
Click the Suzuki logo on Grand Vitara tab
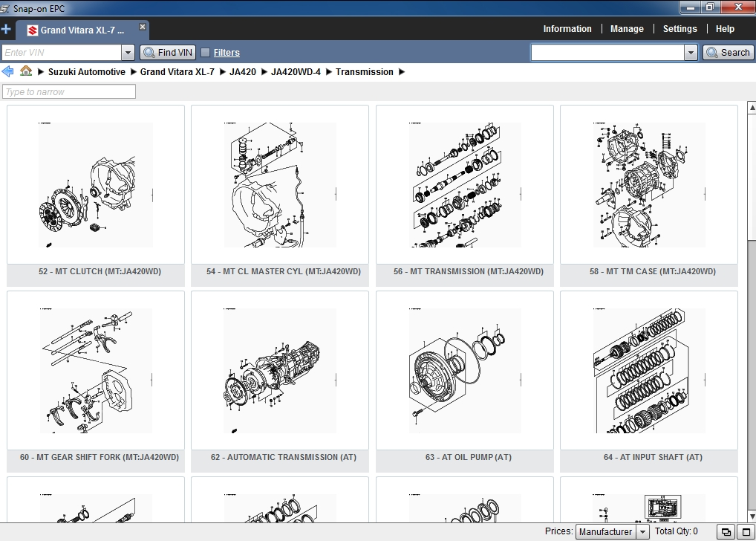click(x=32, y=30)
